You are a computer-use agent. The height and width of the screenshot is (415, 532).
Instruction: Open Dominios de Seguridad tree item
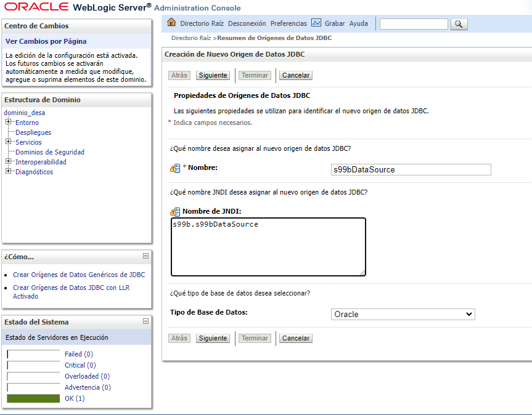50,152
